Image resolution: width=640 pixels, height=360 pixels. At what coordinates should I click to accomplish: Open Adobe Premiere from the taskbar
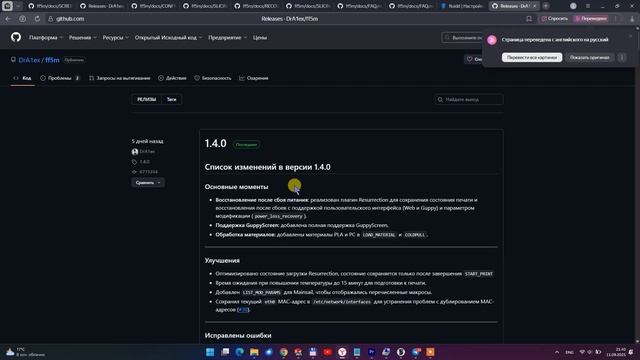click(x=372, y=352)
